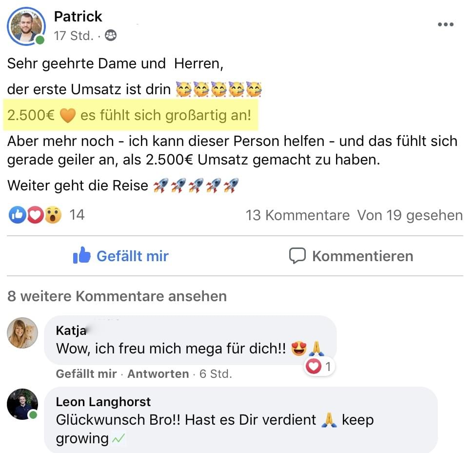Open the Von 19 gesehen viewer list
476x453 pixels.
click(x=410, y=215)
